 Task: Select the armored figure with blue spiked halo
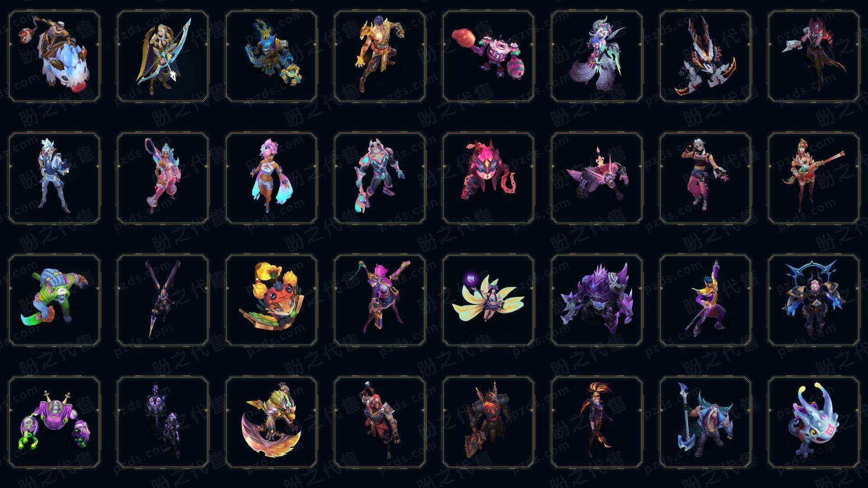814,300
